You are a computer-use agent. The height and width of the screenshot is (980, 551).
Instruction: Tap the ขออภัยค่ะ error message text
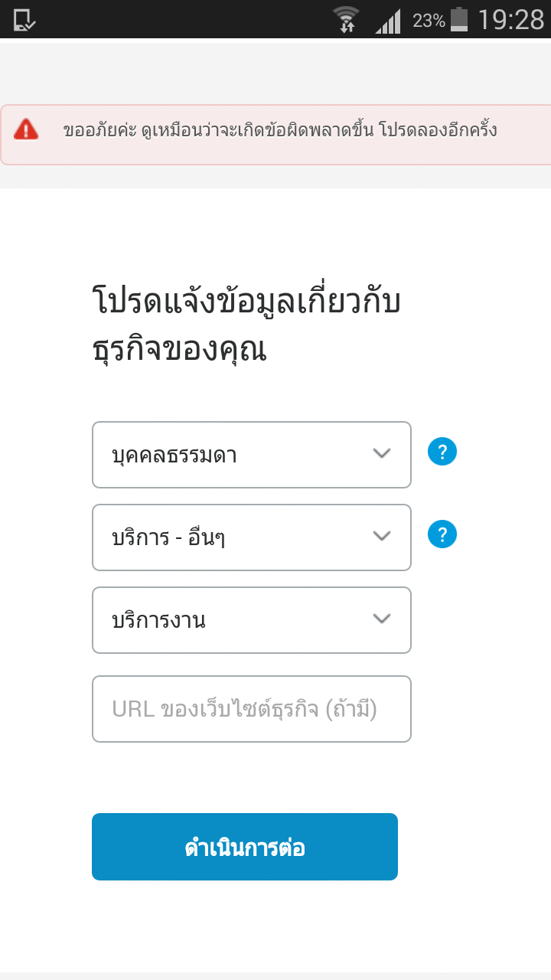click(x=280, y=130)
